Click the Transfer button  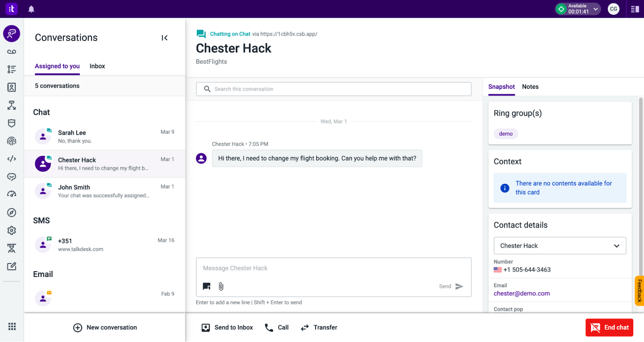319,327
